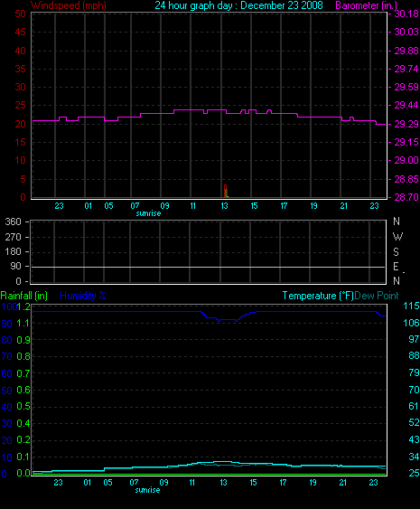Click the Windspeed (mph) axis label

[69, 5]
